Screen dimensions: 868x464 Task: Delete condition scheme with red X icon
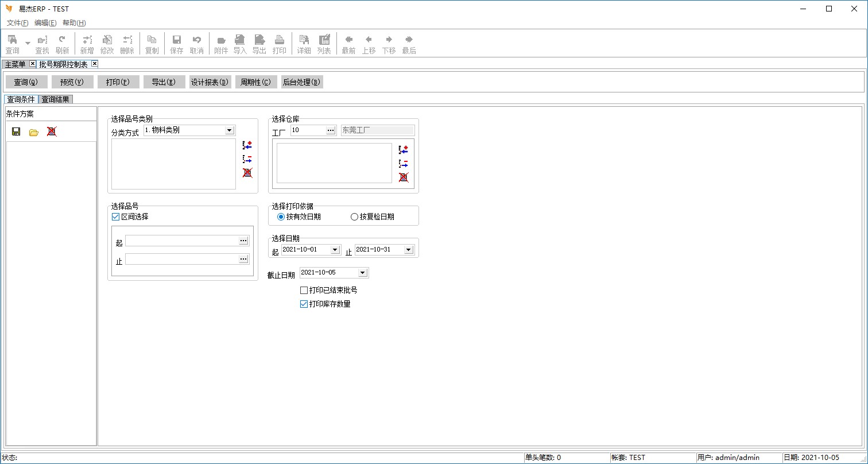[x=52, y=132]
